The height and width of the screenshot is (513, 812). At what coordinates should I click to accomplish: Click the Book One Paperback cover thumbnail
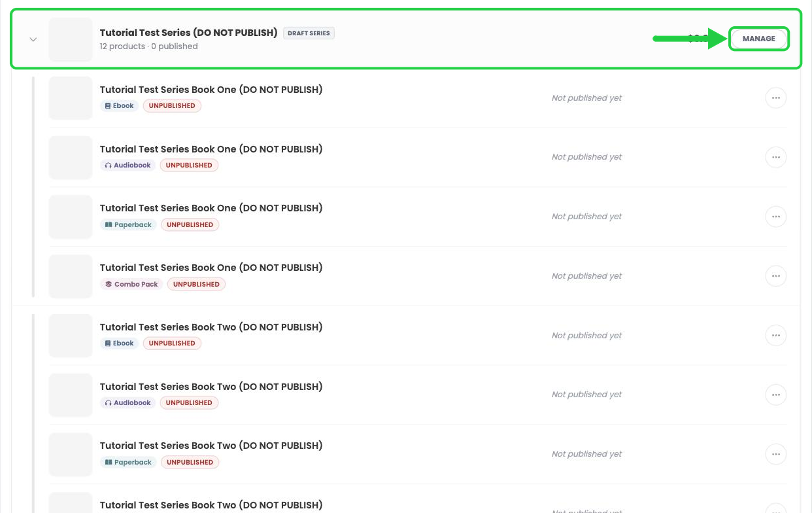click(x=71, y=217)
